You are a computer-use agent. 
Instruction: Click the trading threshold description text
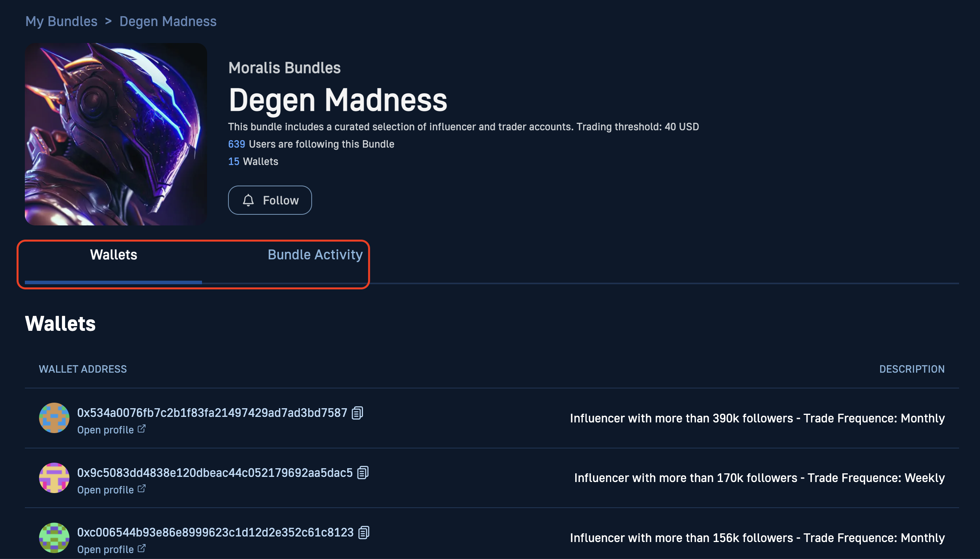[x=463, y=127]
